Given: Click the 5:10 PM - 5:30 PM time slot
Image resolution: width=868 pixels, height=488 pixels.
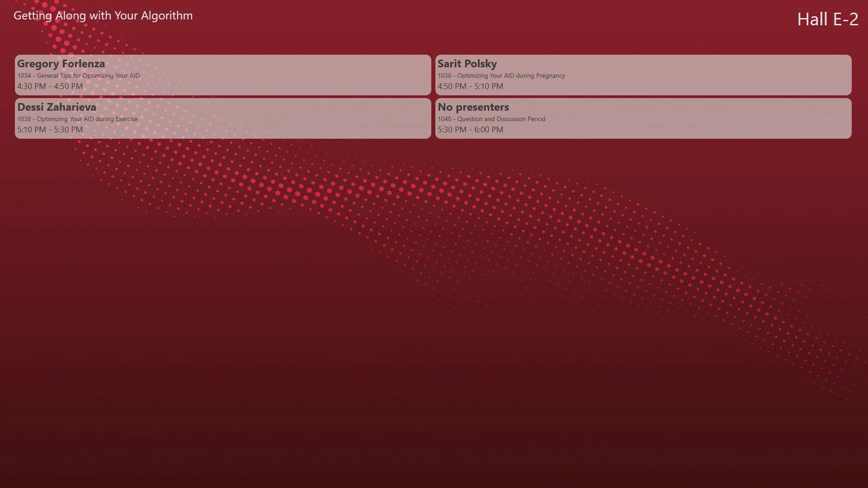Looking at the screenshot, I should [50, 130].
